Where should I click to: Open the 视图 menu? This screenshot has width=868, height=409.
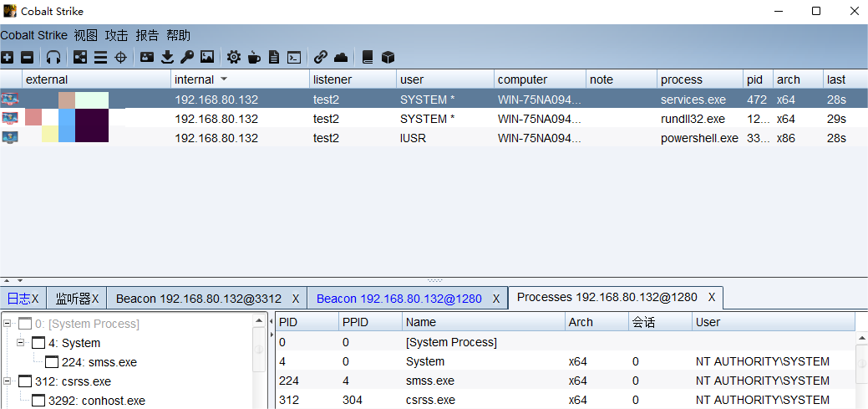pyautogui.click(x=86, y=35)
